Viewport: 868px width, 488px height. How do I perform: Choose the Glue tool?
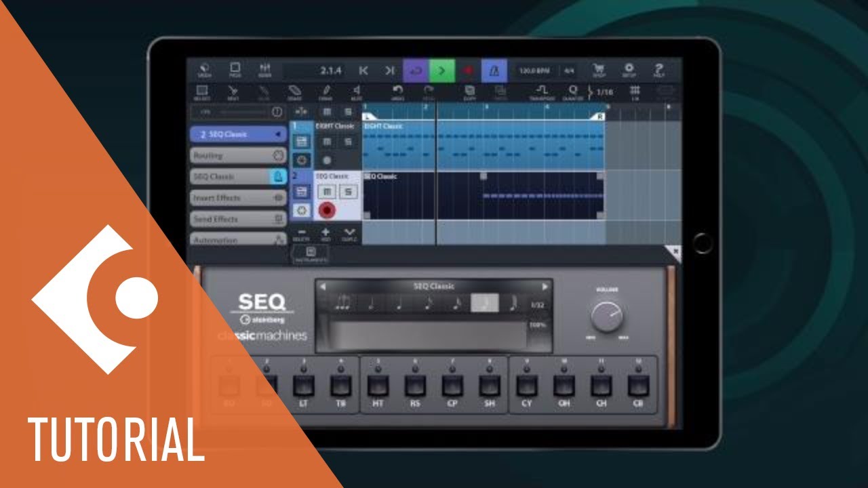[x=264, y=92]
